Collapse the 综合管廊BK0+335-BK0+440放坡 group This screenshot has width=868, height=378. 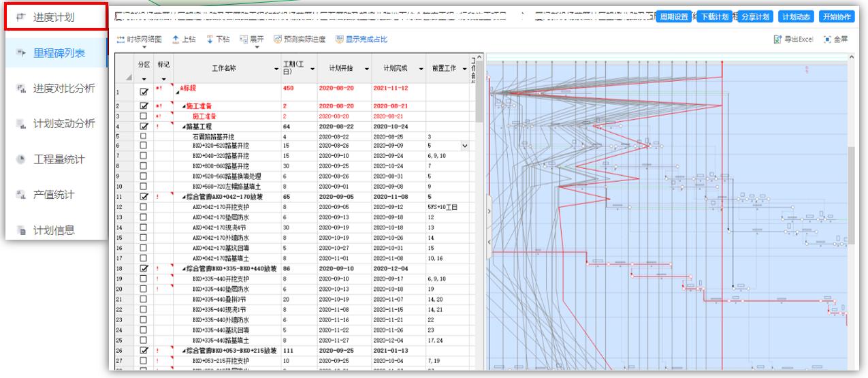183,268
